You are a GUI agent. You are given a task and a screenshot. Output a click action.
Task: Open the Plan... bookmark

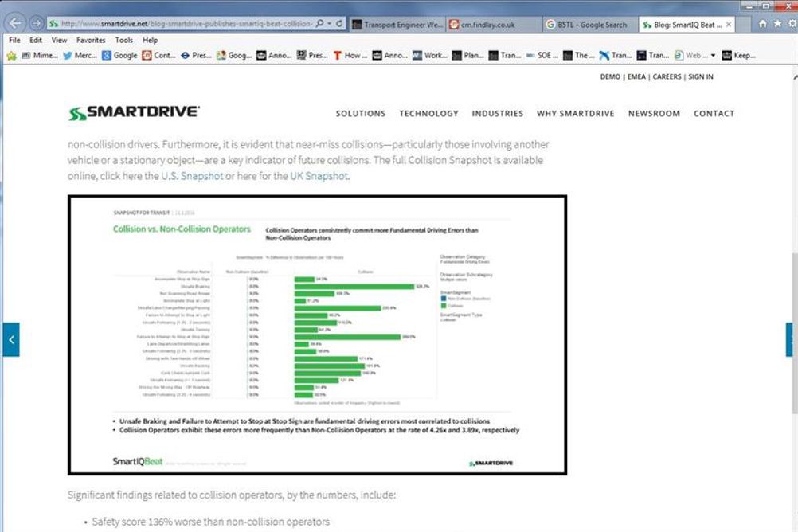(x=468, y=56)
